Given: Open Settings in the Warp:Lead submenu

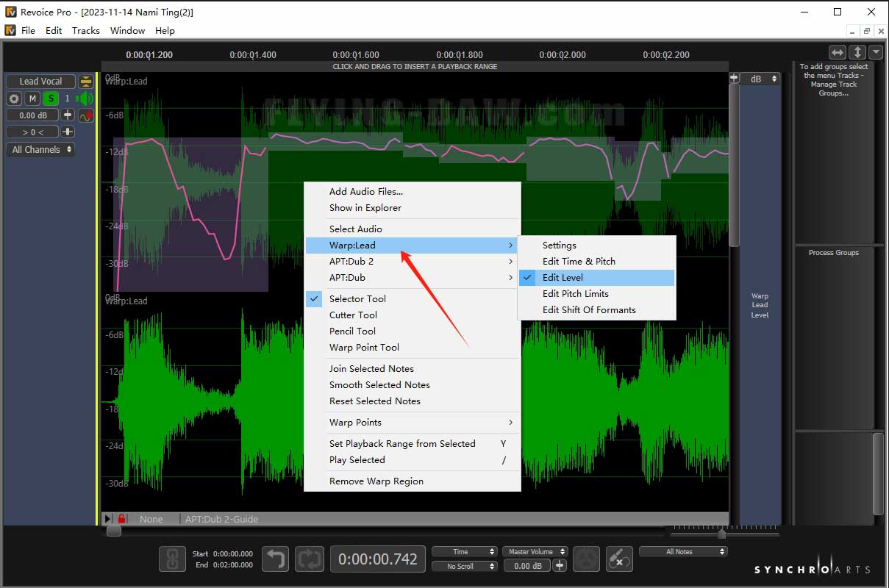Looking at the screenshot, I should click(x=596, y=245).
